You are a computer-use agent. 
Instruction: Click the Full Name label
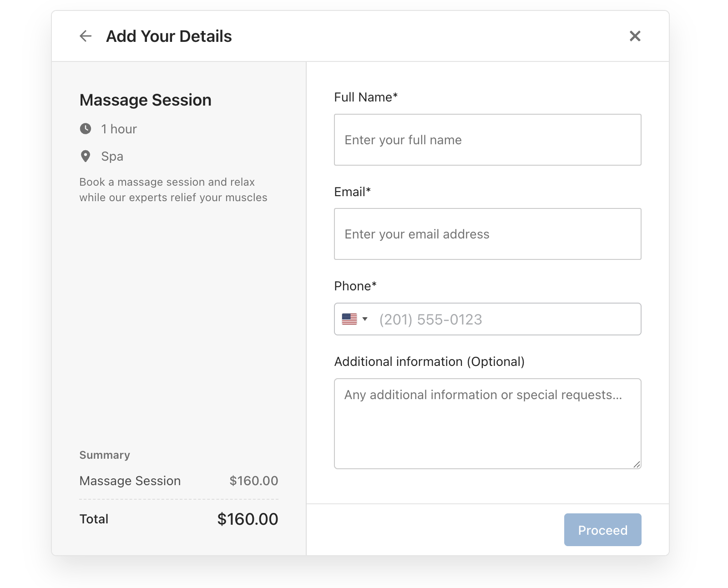click(366, 97)
